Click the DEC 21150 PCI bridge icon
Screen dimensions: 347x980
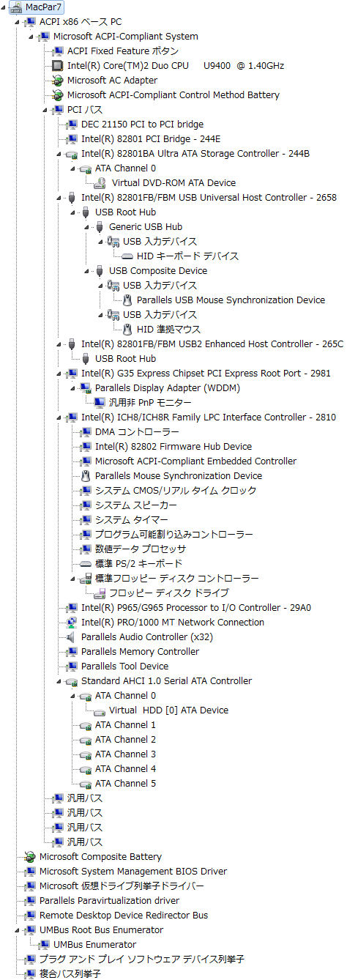tap(72, 125)
